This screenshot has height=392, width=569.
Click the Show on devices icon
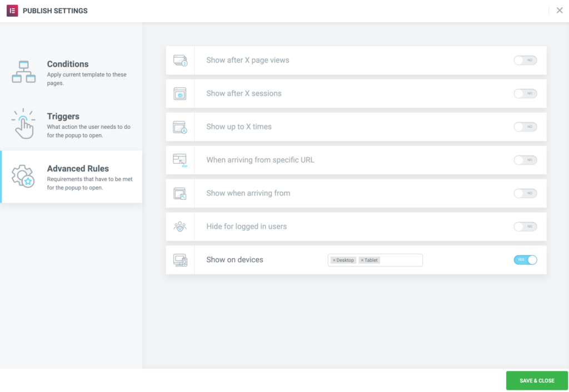tap(180, 260)
